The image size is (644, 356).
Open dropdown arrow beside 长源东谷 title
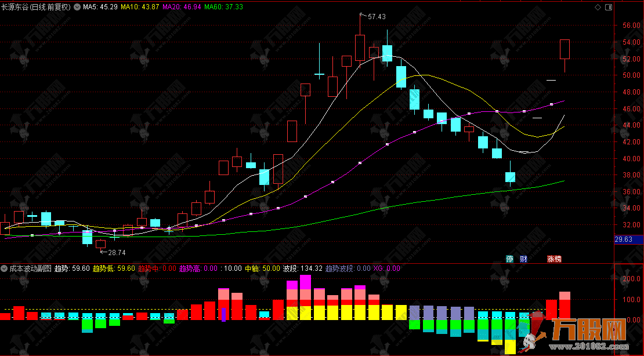(x=77, y=8)
